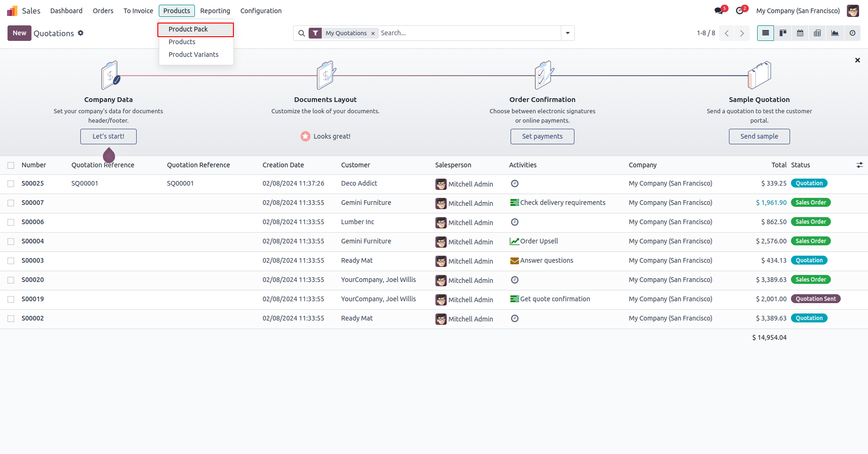The width and height of the screenshot is (868, 454).
Task: Select the checkbox for order S00006
Action: [x=11, y=222]
